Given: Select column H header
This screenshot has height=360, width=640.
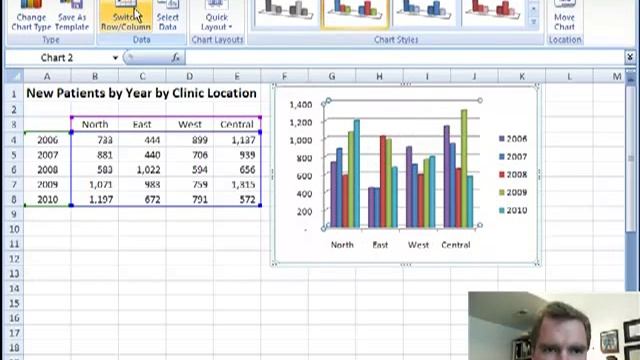Looking at the screenshot, I should click(379, 76).
